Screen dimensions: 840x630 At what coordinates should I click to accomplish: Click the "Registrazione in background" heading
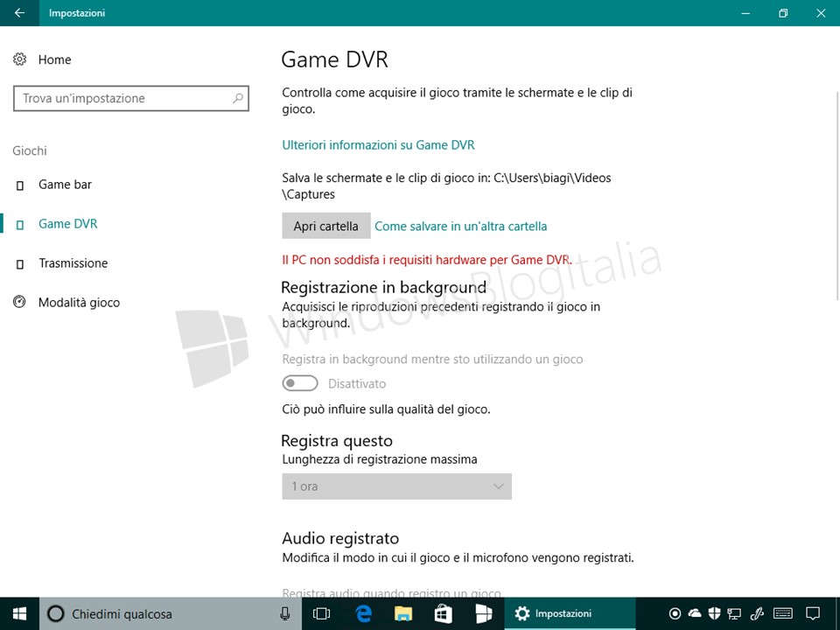pos(383,288)
